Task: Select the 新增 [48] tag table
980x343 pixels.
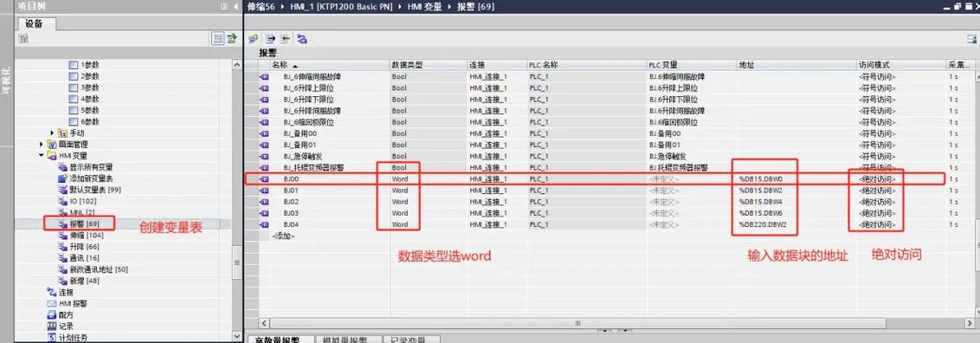Action: 84,281
